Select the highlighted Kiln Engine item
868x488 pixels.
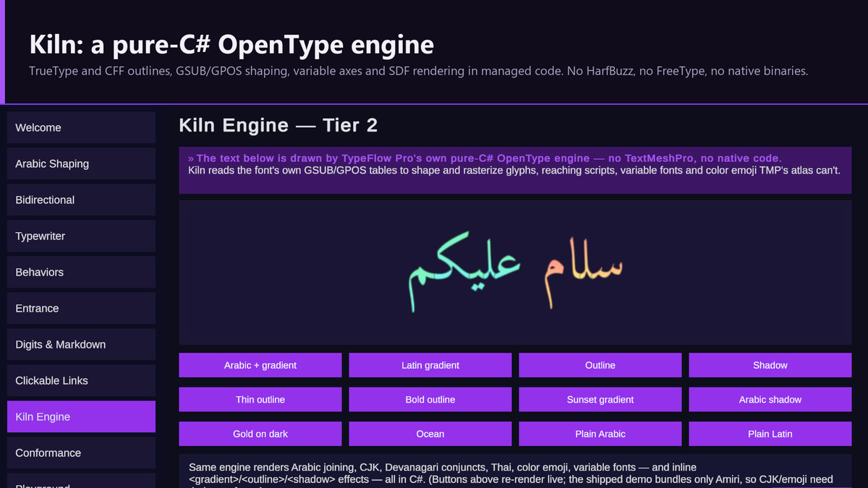tap(81, 416)
